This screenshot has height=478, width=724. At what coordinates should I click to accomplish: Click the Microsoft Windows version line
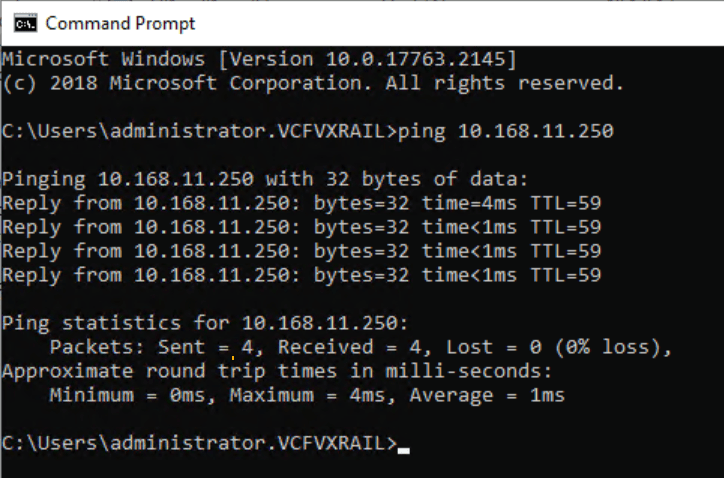coord(260,59)
